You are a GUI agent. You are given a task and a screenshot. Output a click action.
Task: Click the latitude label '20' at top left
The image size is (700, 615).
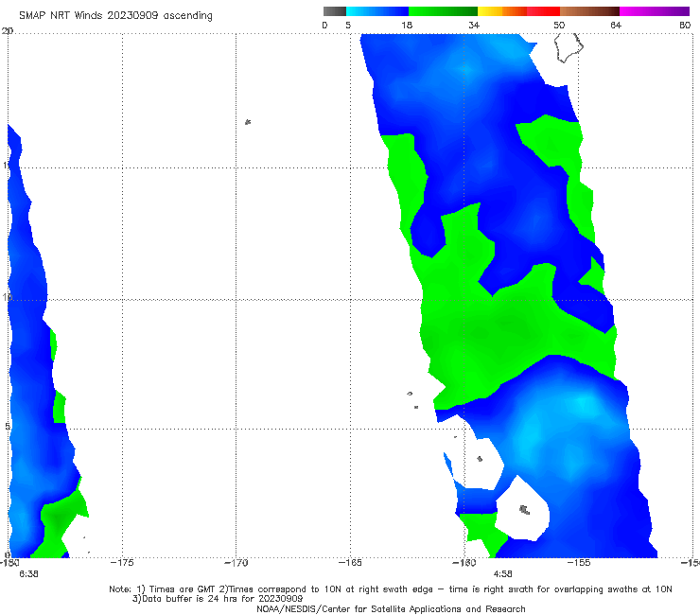[8, 31]
